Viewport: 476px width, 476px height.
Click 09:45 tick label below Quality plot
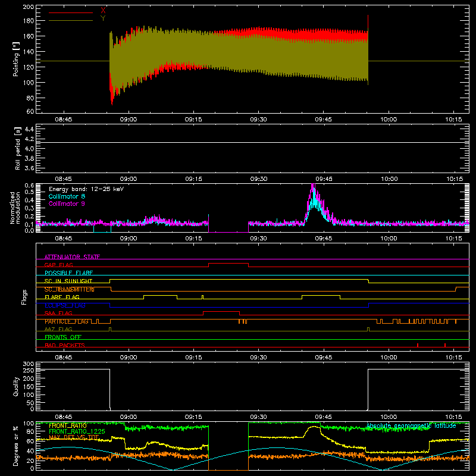tap(324, 417)
